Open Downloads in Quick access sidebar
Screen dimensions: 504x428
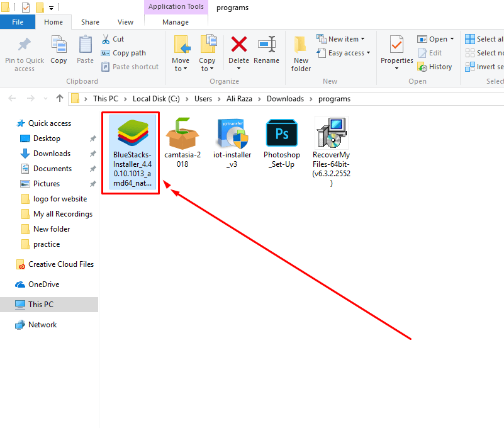pyautogui.click(x=52, y=154)
